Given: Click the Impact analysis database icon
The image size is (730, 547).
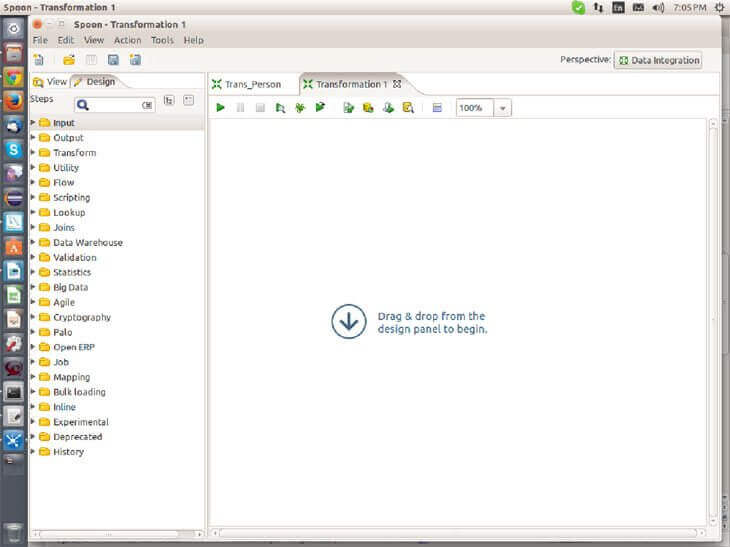Looking at the screenshot, I should (368, 108).
